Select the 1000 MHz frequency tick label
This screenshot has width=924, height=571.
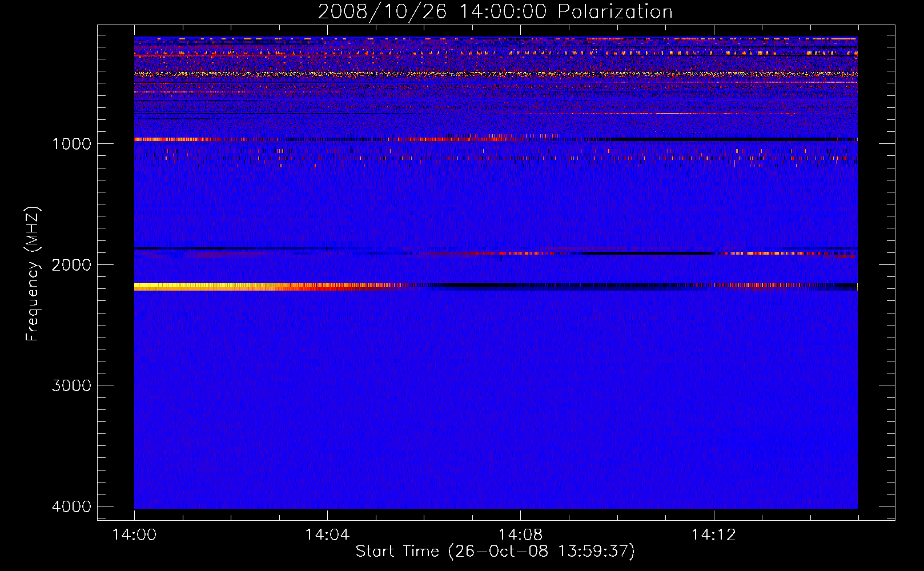click(x=71, y=143)
